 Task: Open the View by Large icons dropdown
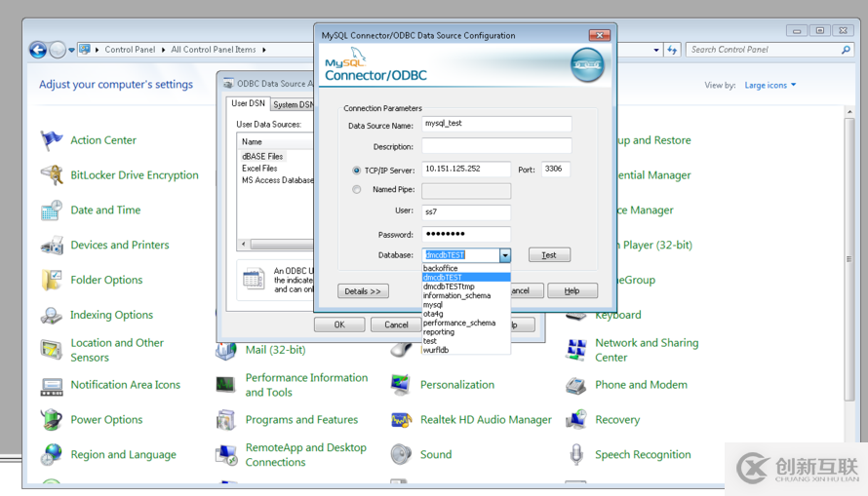click(x=770, y=86)
